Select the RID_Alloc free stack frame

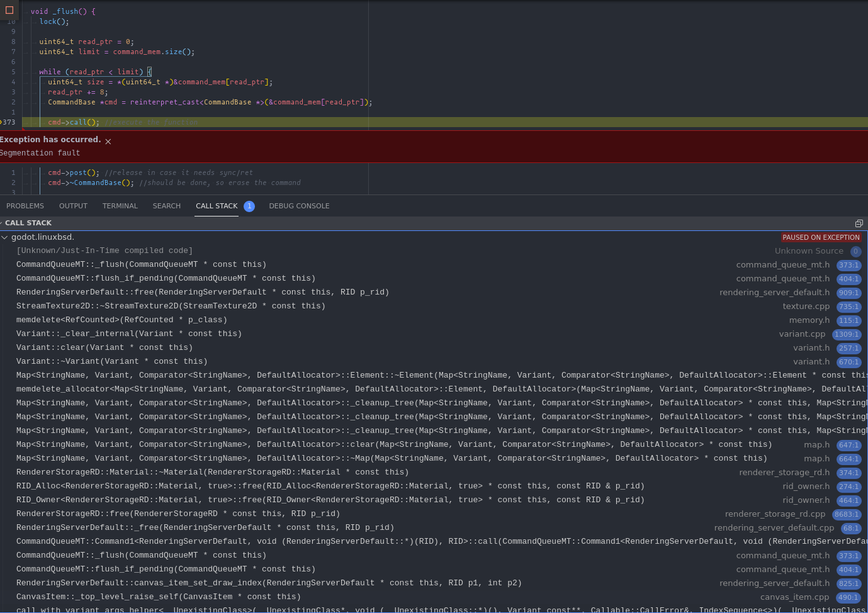pos(434,486)
